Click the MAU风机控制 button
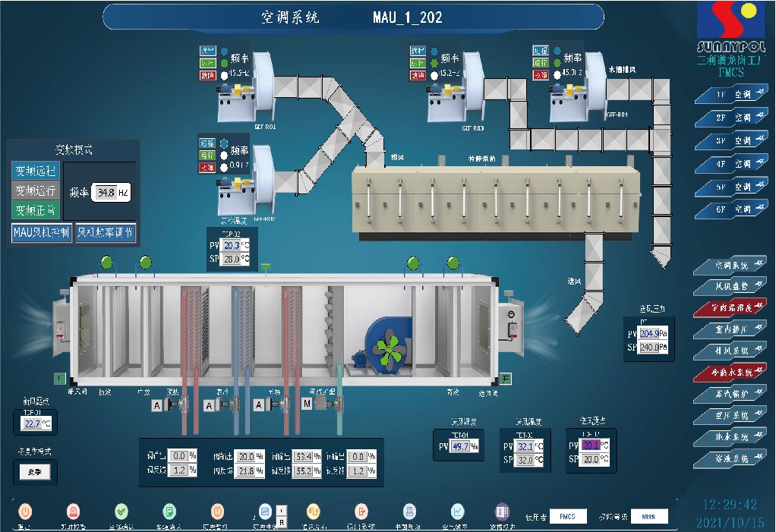The width and height of the screenshot is (776, 532). click(41, 233)
